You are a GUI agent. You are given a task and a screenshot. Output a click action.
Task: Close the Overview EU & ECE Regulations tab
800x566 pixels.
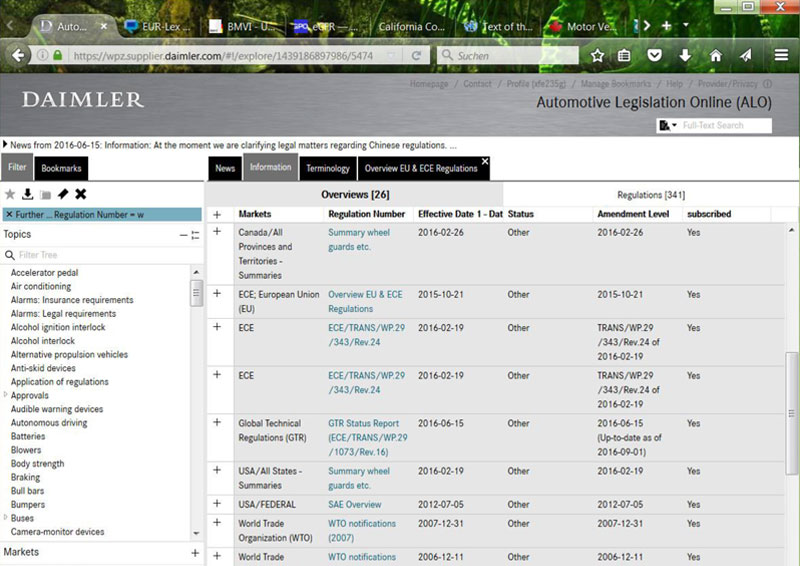[x=485, y=161]
